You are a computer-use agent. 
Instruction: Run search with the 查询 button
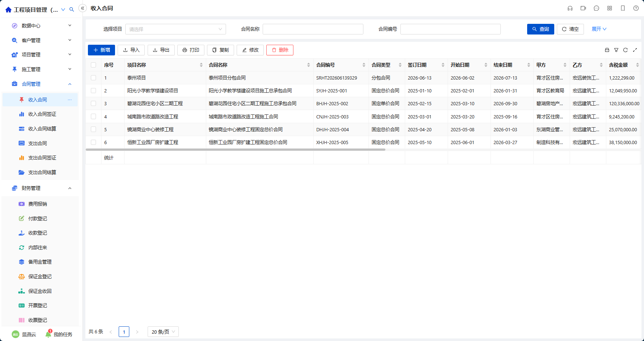point(541,29)
